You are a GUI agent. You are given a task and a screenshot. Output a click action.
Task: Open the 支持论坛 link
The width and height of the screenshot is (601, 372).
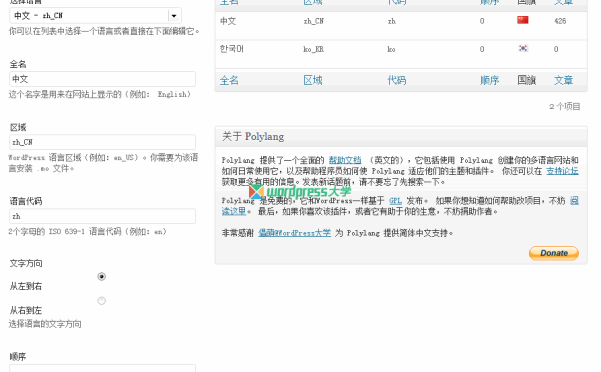click(562, 171)
